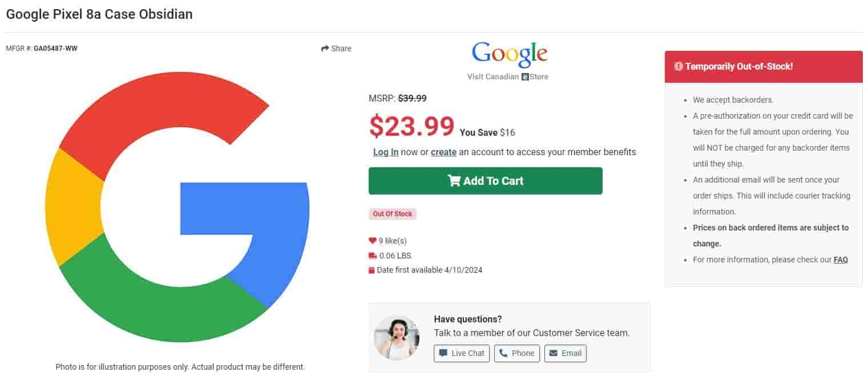Click the Email contact button
The height and width of the screenshot is (376, 868).
565,353
